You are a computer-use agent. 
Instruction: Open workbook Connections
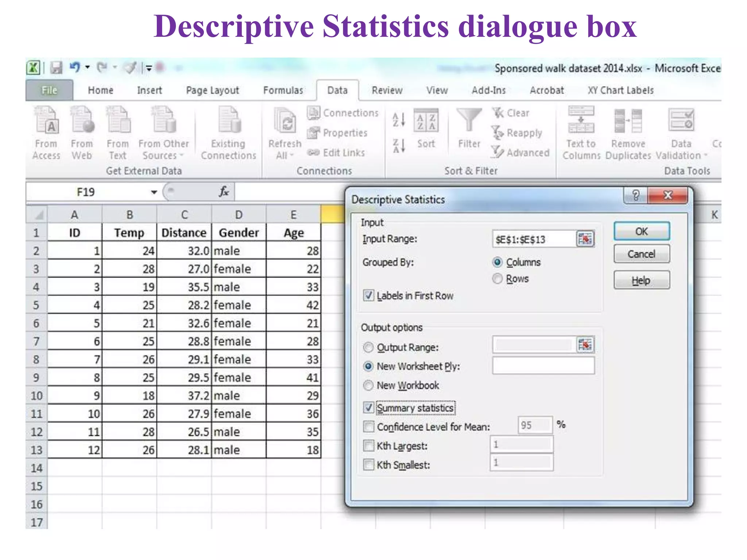(x=343, y=113)
